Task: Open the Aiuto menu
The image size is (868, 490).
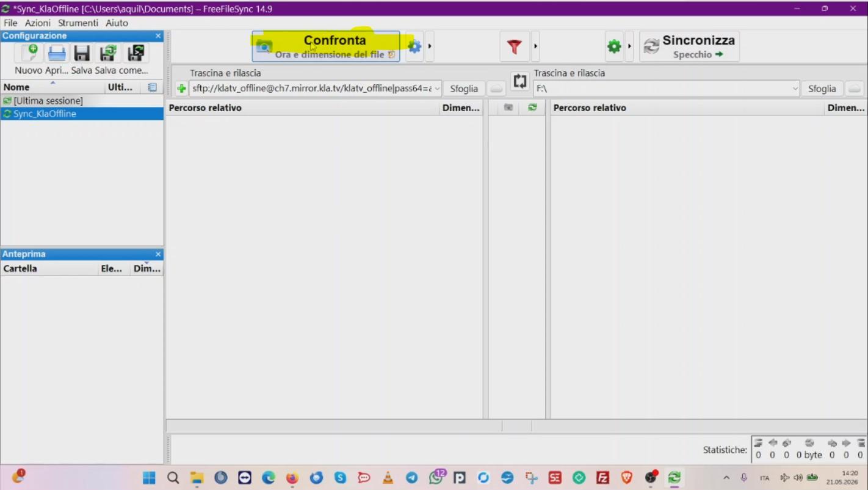Action: point(117,23)
